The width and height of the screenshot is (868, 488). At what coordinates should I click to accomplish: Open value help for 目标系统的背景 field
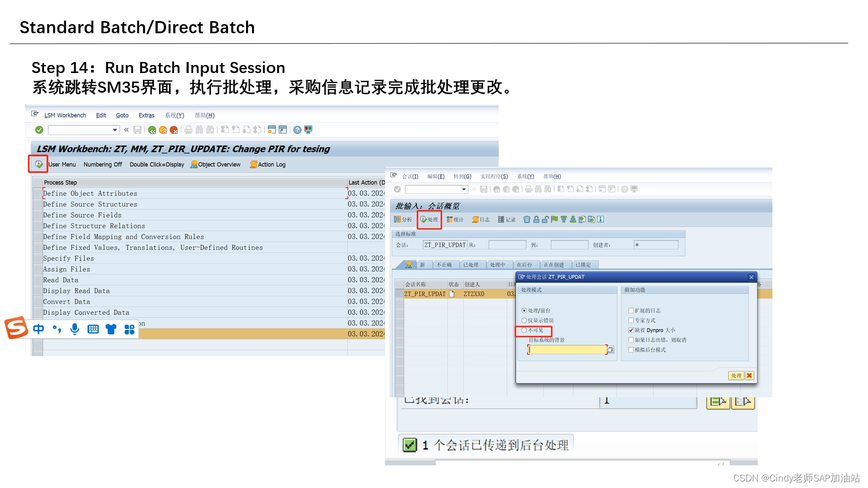[x=611, y=350]
